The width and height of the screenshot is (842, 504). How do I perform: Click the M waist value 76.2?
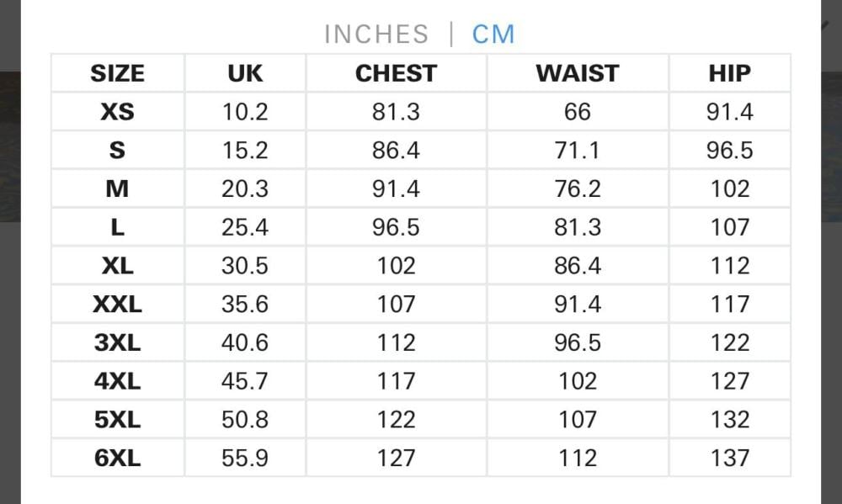pos(578,189)
